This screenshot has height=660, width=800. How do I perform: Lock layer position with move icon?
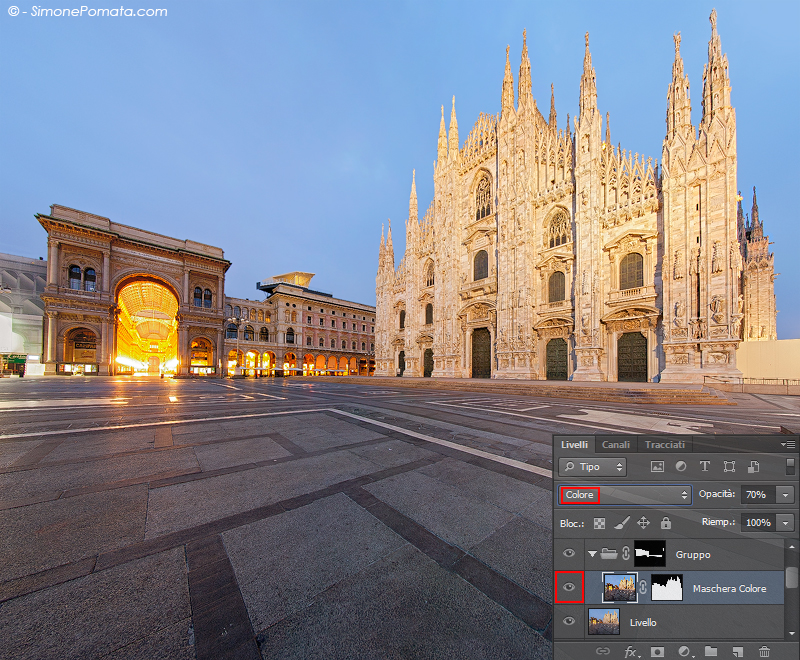click(643, 522)
